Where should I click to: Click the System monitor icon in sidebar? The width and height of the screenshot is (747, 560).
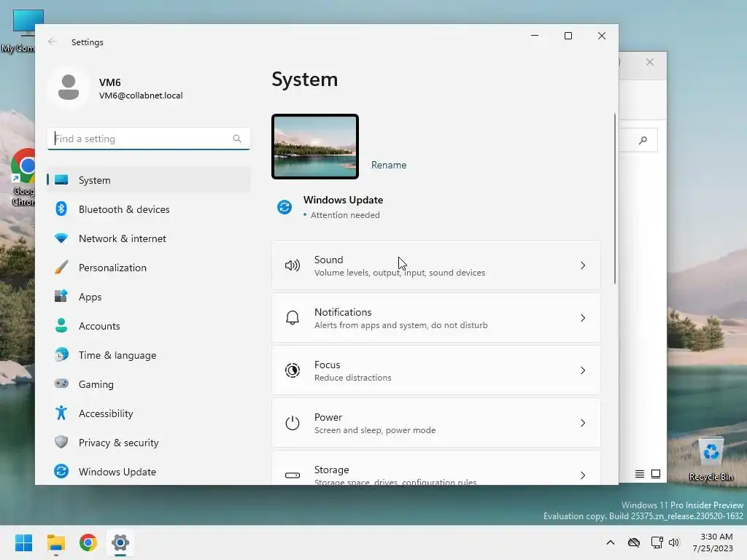point(61,179)
